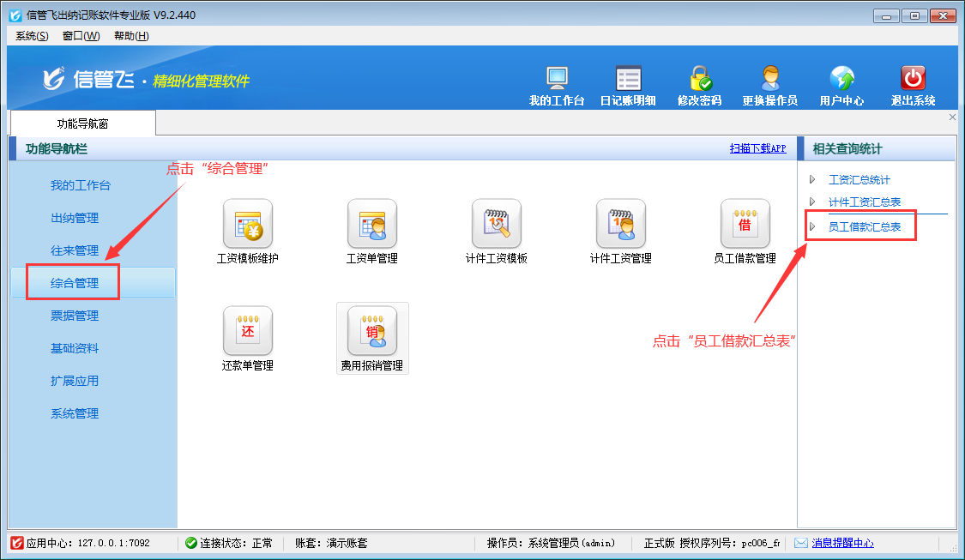This screenshot has width=965, height=560.
Task: Click 扫描下载APP link
Action: point(757,148)
